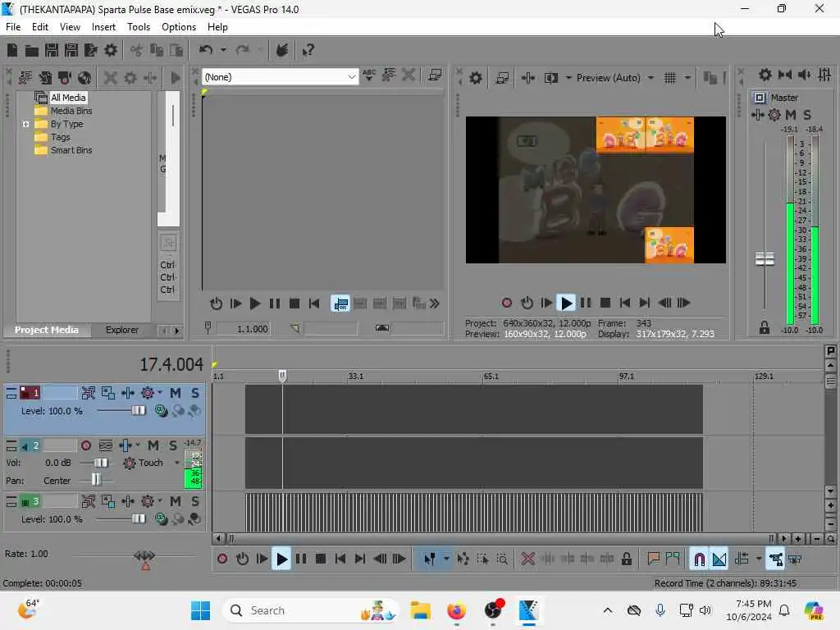Open Project Properties gear in main toolbar
The width and height of the screenshot is (840, 630).
[111, 50]
